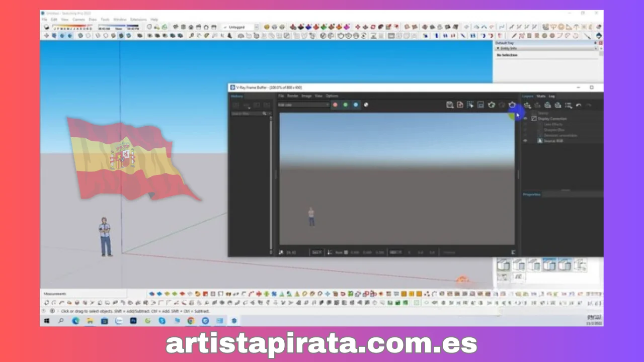This screenshot has width=644, height=362.
Task: Open the Extensions menu in SketchUp
Action: tap(138, 20)
